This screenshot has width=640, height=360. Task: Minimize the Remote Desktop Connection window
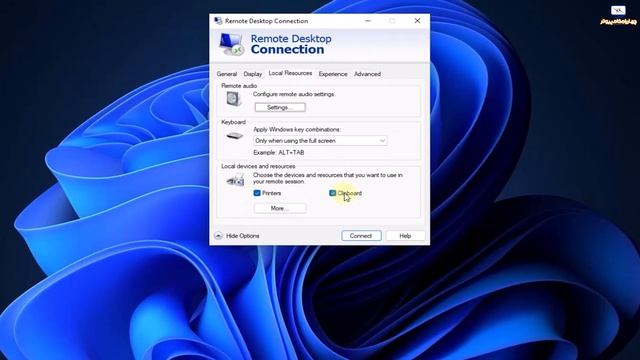pyautogui.click(x=368, y=21)
